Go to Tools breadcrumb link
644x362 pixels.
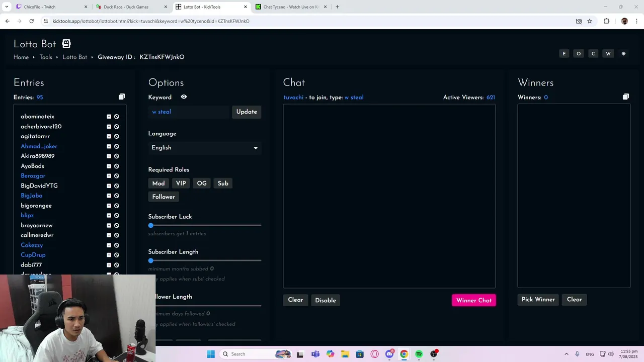pos(46,57)
